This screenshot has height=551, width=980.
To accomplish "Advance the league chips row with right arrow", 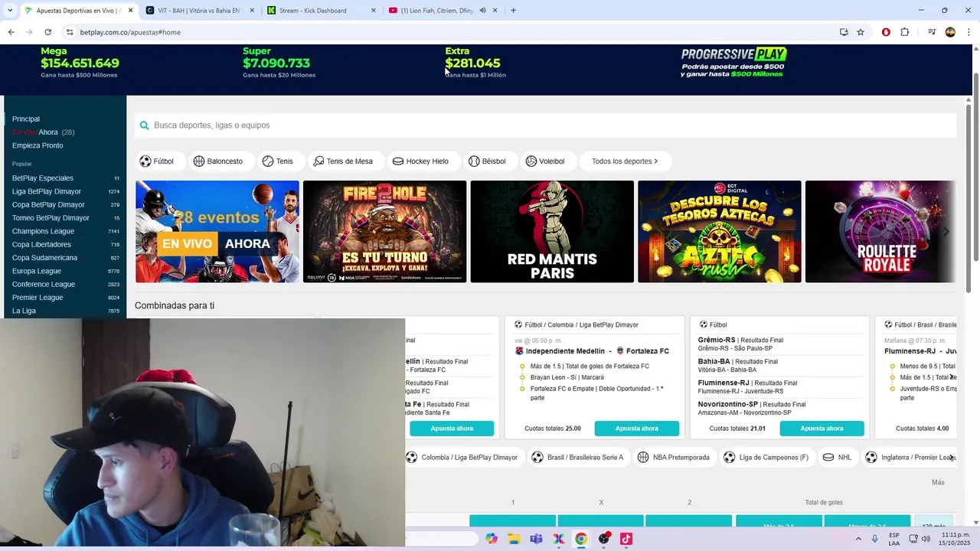I will [951, 458].
